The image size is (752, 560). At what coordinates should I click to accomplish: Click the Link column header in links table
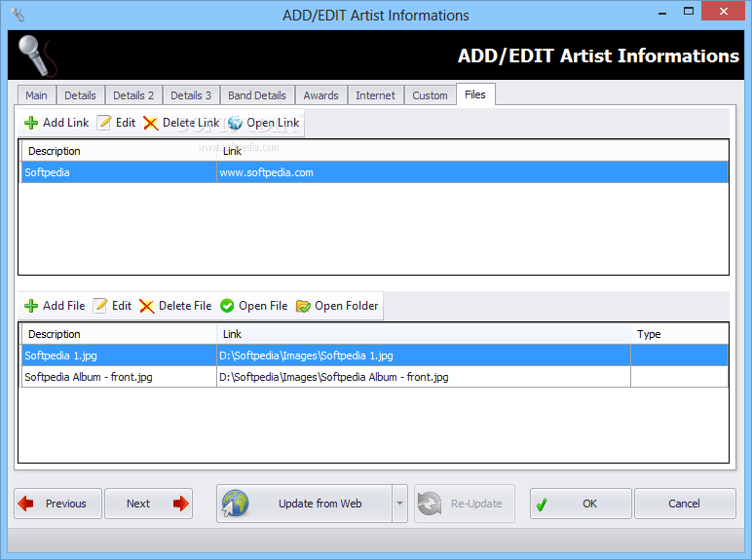(x=472, y=151)
